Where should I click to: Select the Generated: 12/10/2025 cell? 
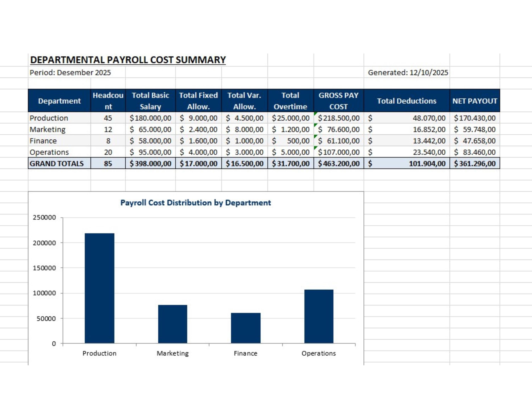coord(408,72)
